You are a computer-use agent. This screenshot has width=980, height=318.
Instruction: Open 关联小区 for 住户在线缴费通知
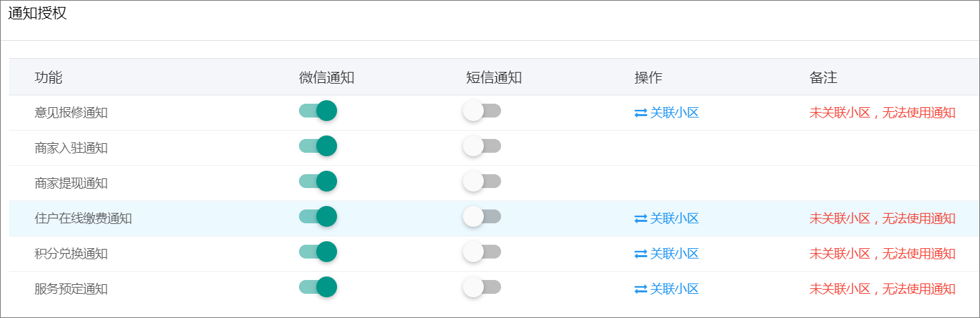[x=674, y=218]
